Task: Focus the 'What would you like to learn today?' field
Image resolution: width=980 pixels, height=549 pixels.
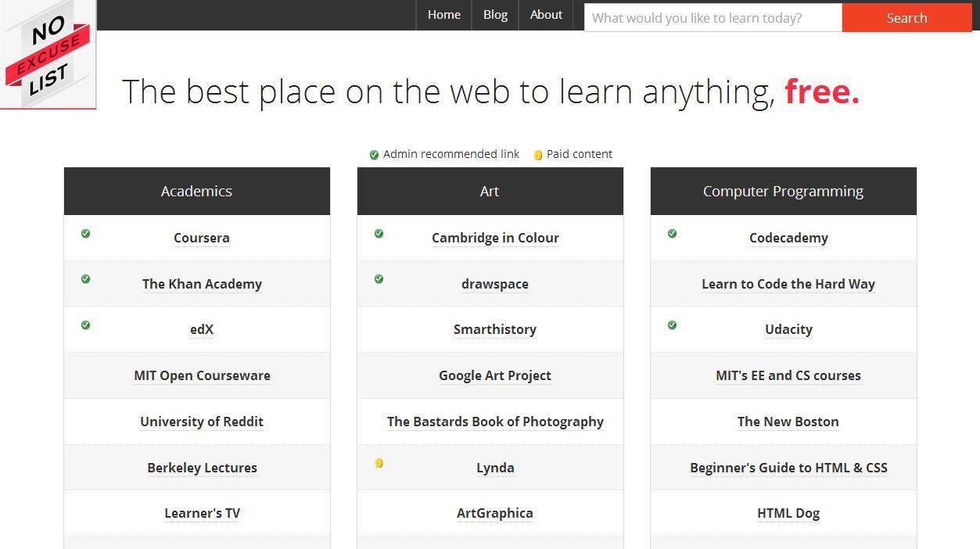Action: click(x=713, y=18)
